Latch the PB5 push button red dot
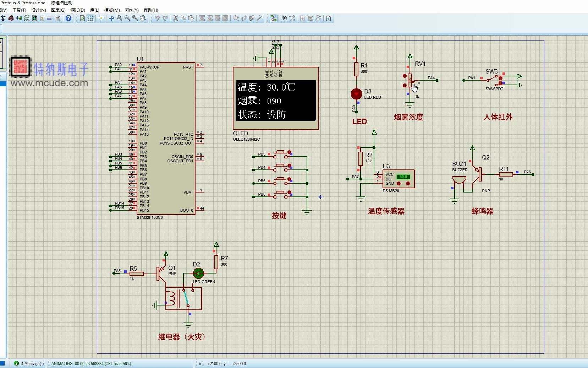 tap(290, 179)
